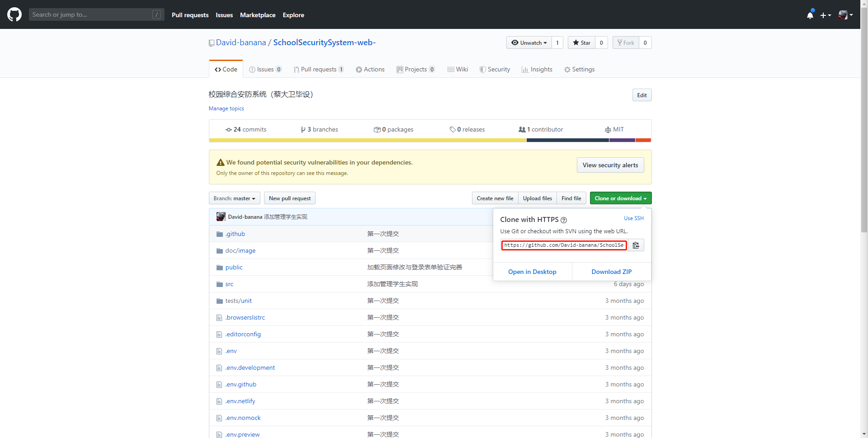
Task: Select the HTTPS clone URL field
Action: pos(564,245)
